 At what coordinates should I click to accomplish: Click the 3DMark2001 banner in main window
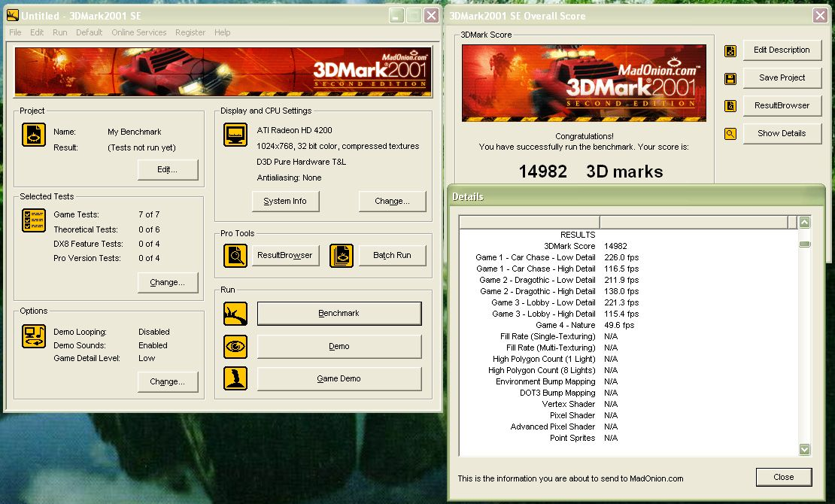click(x=223, y=72)
